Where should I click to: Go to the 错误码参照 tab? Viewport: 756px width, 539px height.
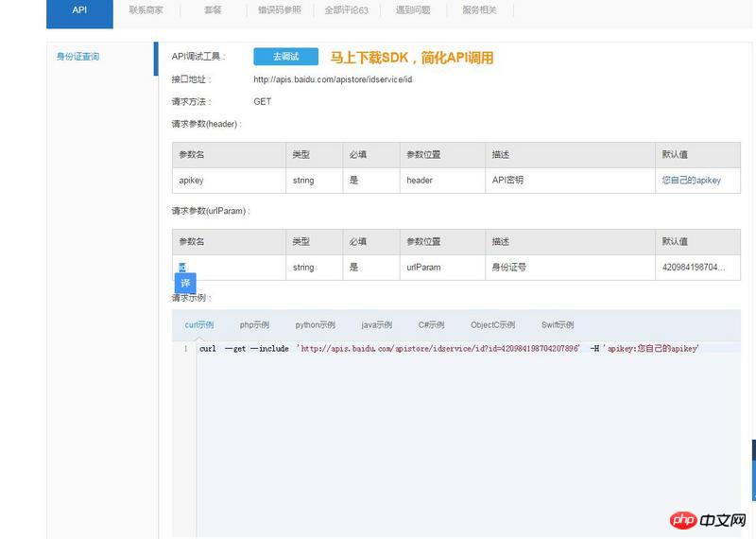280,10
